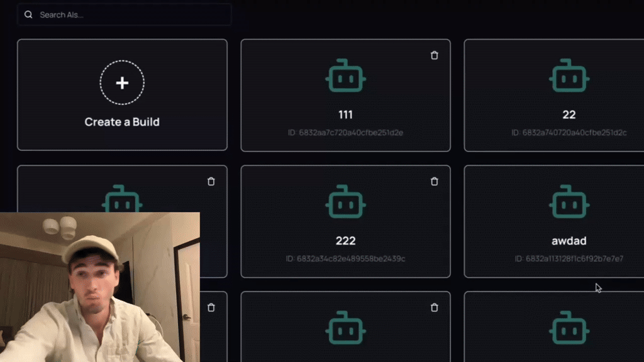Click the trash icon on the left middle card
Image resolution: width=644 pixels, height=362 pixels.
(x=211, y=182)
